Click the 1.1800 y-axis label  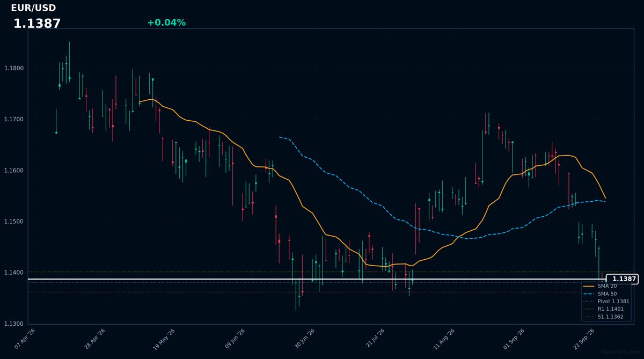(13, 68)
